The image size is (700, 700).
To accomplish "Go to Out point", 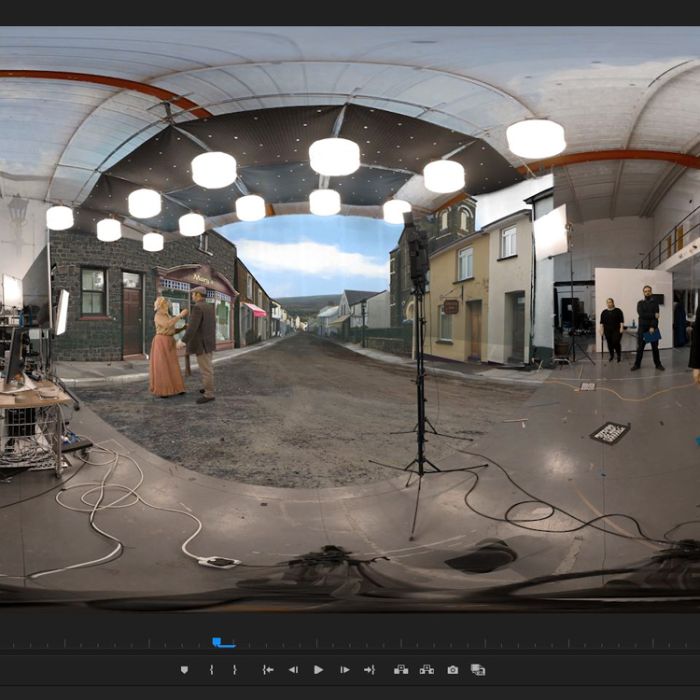I will point(369,670).
